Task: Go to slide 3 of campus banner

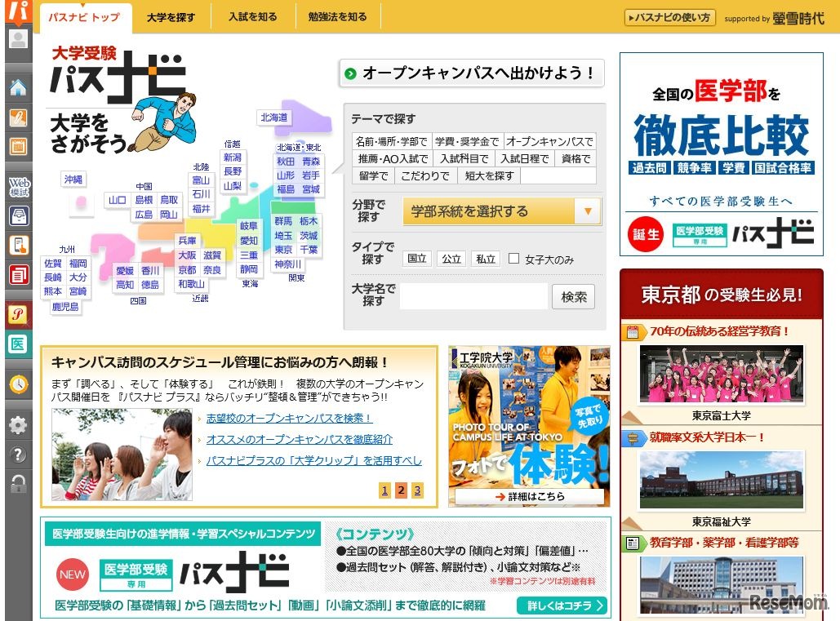Action: (x=417, y=490)
